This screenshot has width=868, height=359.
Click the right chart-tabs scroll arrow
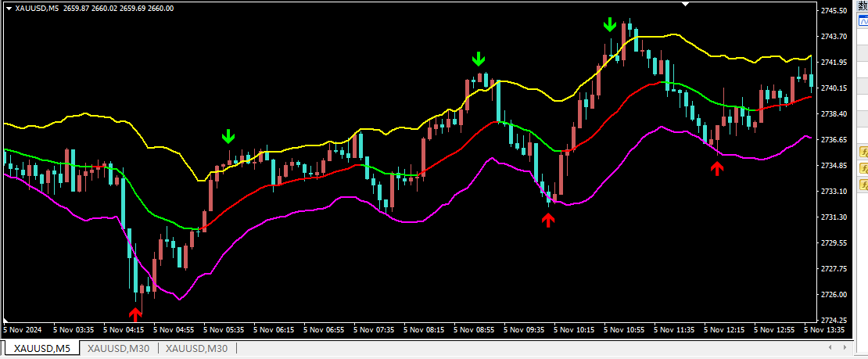tap(845, 347)
